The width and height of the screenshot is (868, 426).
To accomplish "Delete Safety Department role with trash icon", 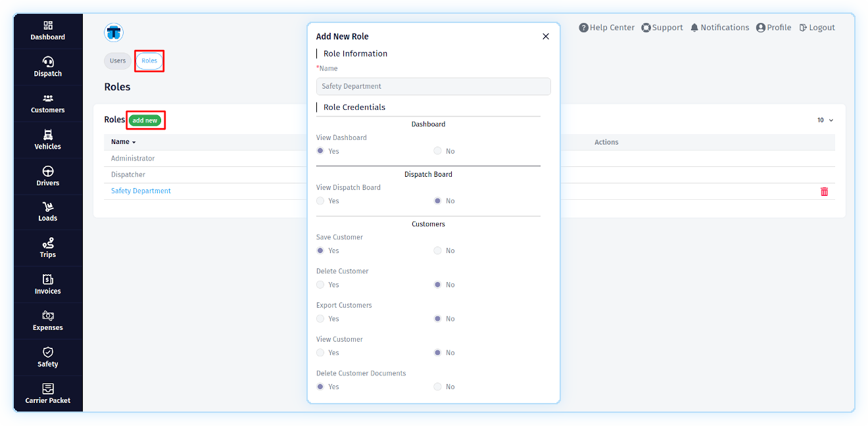I will click(824, 191).
